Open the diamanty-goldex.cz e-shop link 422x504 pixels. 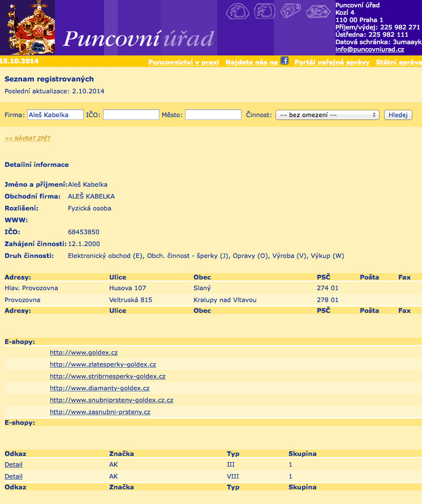click(100, 388)
